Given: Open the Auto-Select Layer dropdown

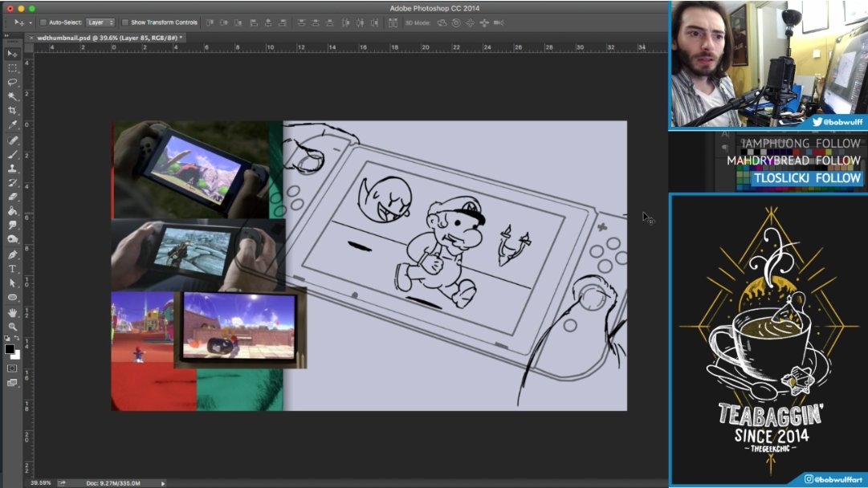Looking at the screenshot, I should (x=100, y=22).
